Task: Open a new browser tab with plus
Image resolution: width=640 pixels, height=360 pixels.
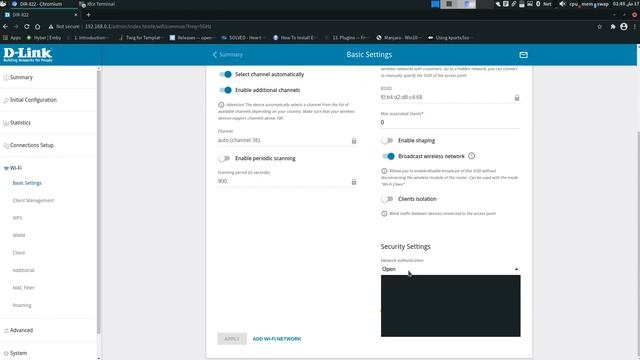Action: [88, 15]
